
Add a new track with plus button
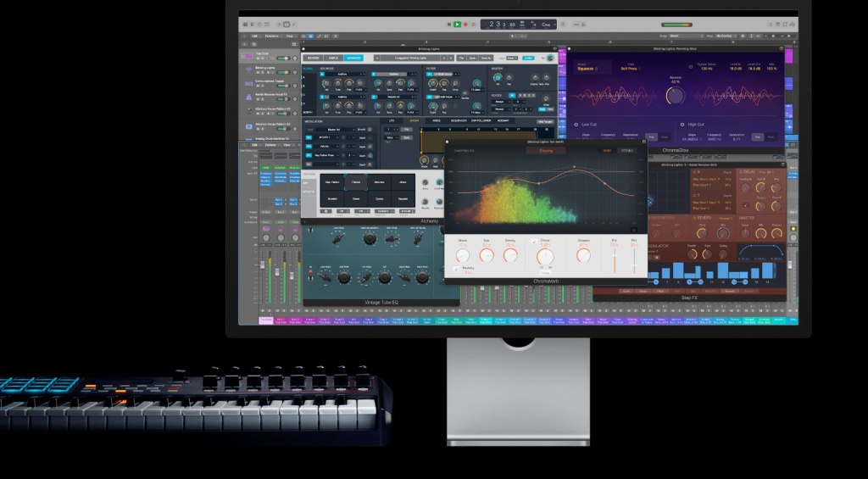(245, 44)
